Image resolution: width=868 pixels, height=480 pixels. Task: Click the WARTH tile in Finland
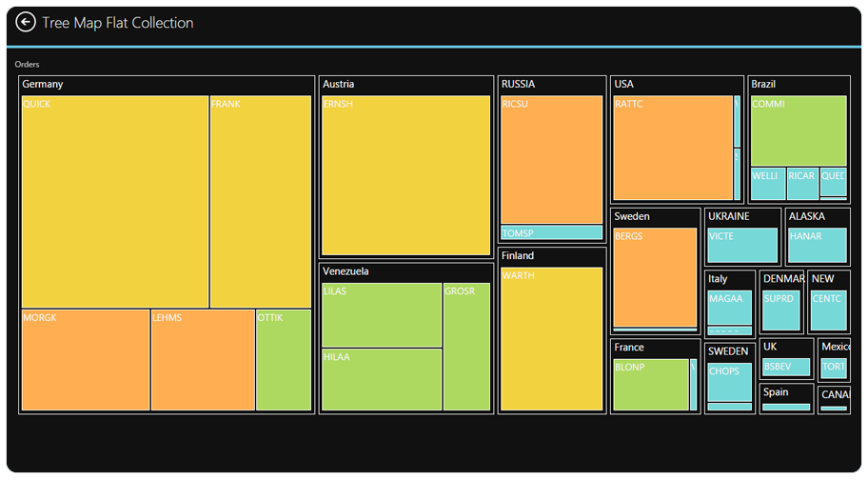point(552,339)
